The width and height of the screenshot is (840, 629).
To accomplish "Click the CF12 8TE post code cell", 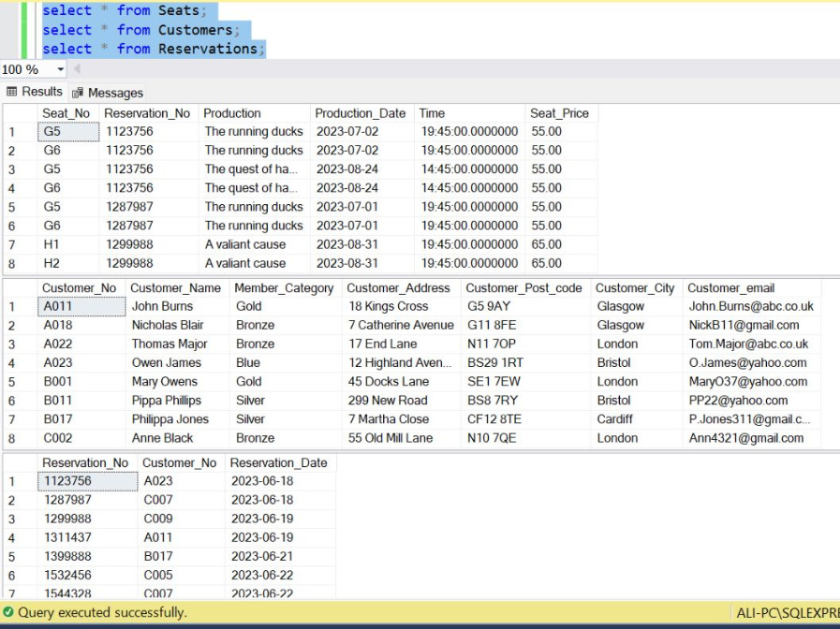I will (x=526, y=419).
